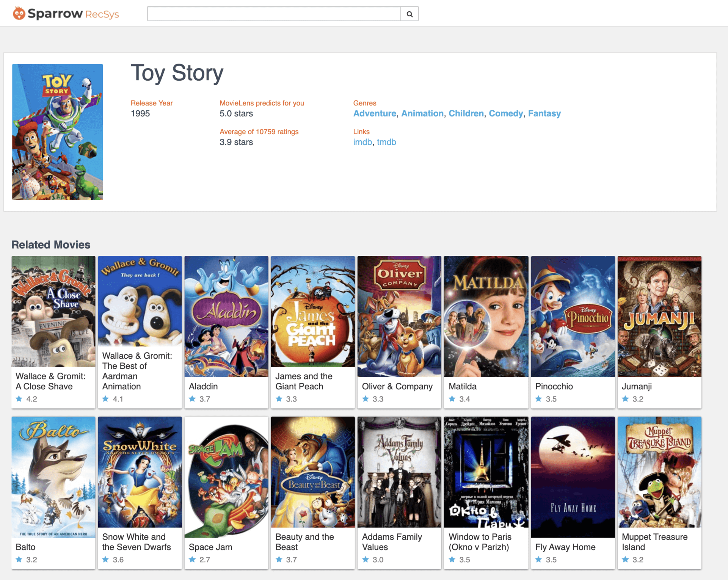
Task: Open Snow White and the Seven Dwarfs title
Action: point(136,542)
